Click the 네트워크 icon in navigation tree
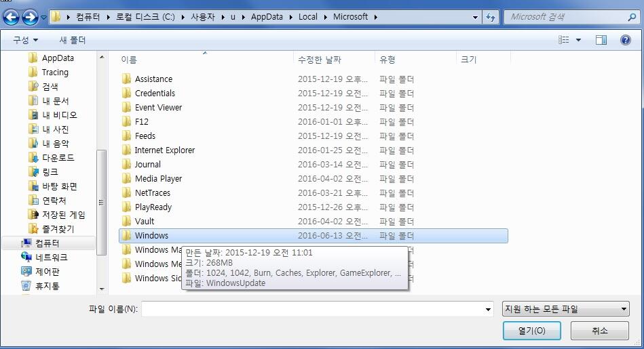 point(26,257)
